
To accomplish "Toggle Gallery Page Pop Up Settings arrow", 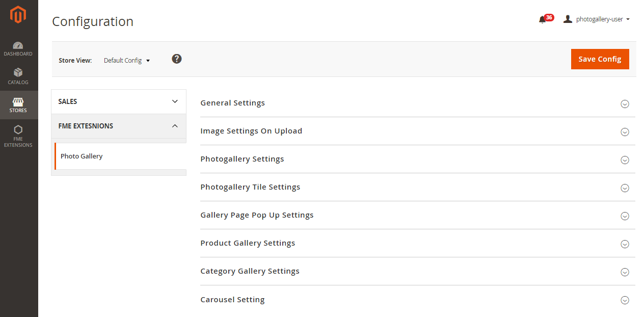I will point(625,216).
